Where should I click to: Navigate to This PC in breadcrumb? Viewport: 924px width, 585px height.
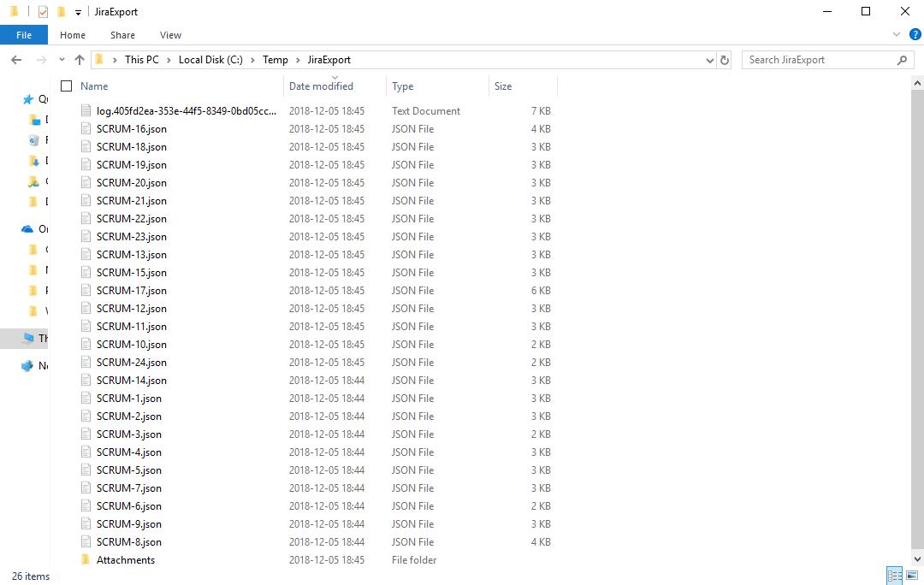point(141,60)
